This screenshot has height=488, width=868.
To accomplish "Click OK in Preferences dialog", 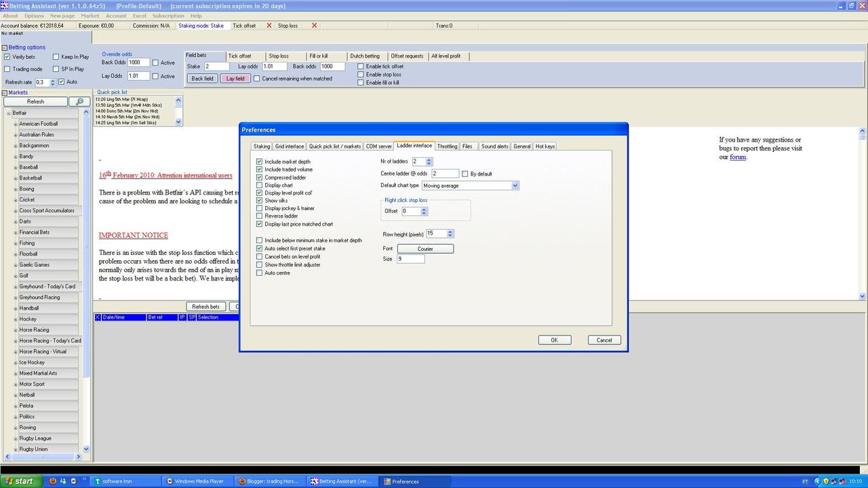I will (x=554, y=340).
